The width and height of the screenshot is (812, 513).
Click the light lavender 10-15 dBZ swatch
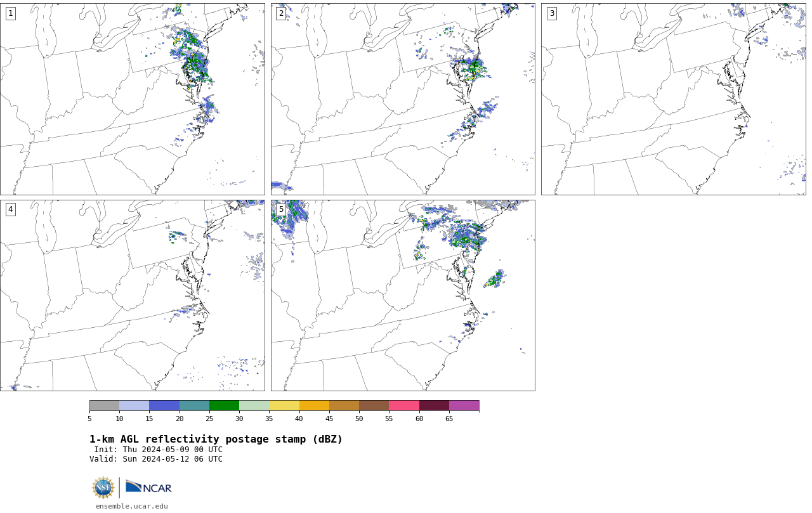click(x=134, y=406)
